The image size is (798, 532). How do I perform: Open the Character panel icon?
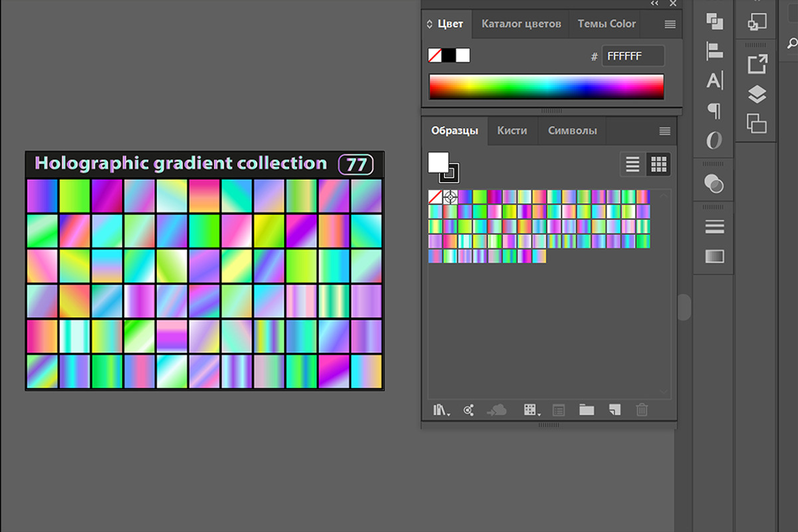(x=714, y=80)
